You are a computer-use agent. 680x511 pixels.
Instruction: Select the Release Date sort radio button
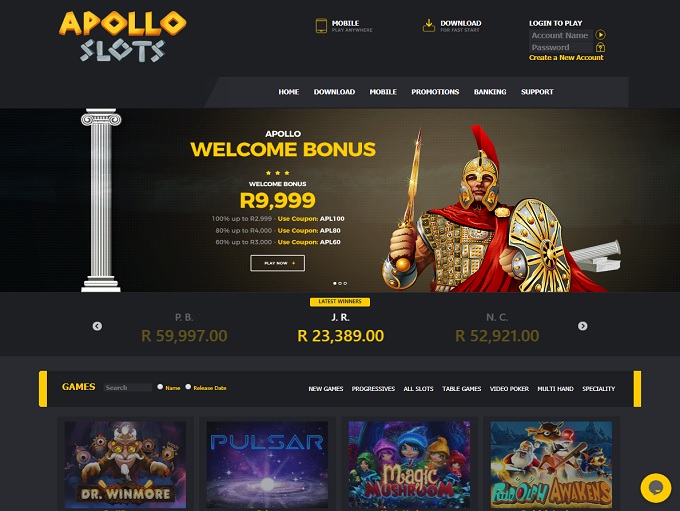pyautogui.click(x=188, y=387)
